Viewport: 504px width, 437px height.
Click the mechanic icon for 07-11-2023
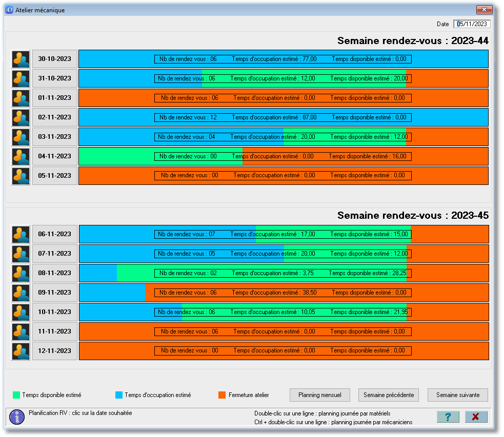(x=21, y=254)
